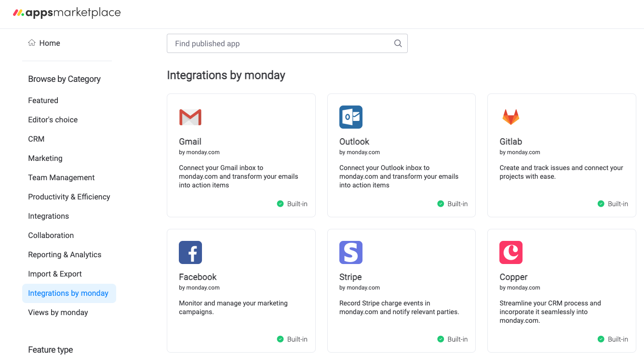Click 'by monday.com' under Stripe
This screenshot has width=644, height=357.
tap(360, 288)
